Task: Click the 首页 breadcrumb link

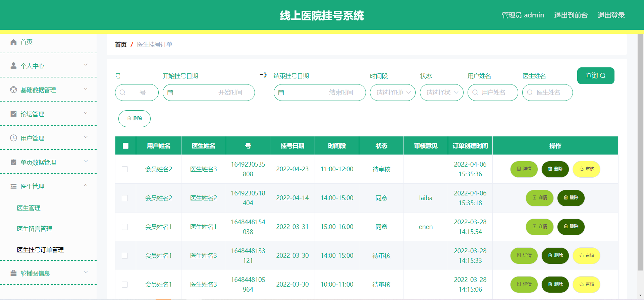Action: tap(121, 45)
